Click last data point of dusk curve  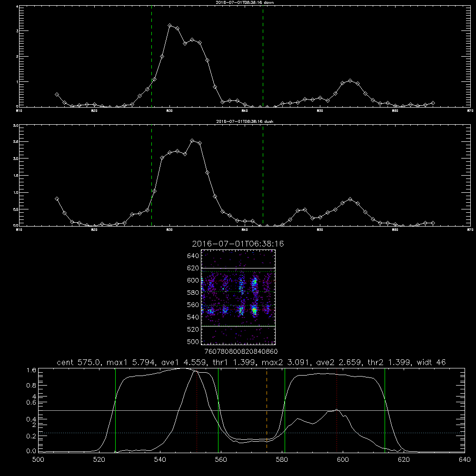433,223
